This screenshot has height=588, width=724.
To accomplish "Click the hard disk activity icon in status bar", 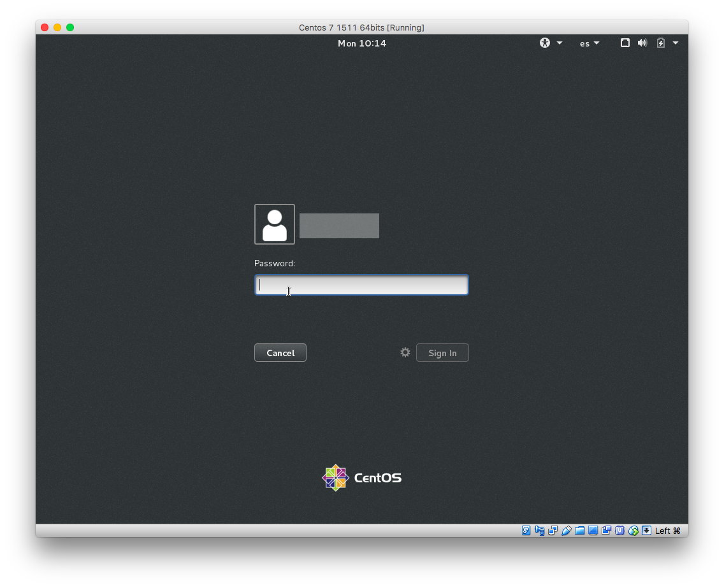I will 526,530.
